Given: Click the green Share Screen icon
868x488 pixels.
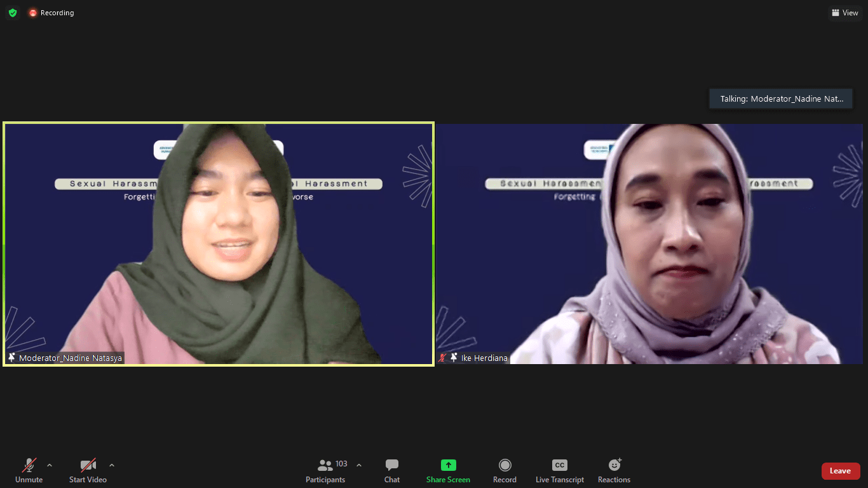Looking at the screenshot, I should click(x=448, y=465).
